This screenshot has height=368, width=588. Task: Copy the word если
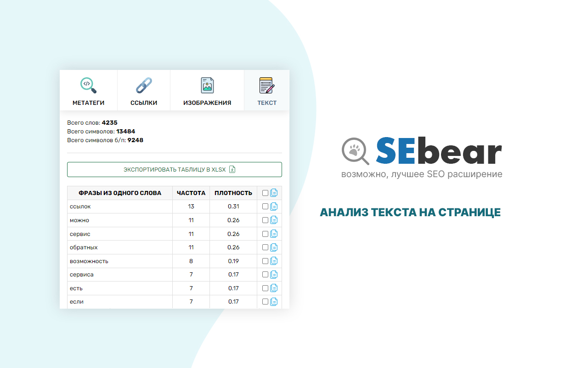(274, 302)
